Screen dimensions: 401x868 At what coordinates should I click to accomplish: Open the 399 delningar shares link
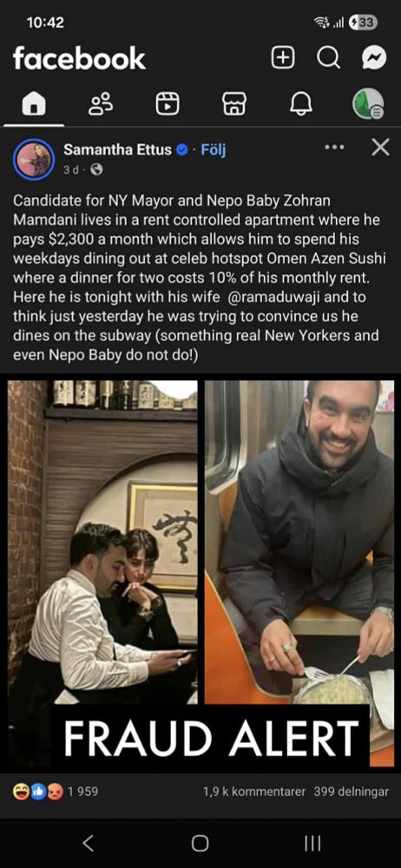352,792
